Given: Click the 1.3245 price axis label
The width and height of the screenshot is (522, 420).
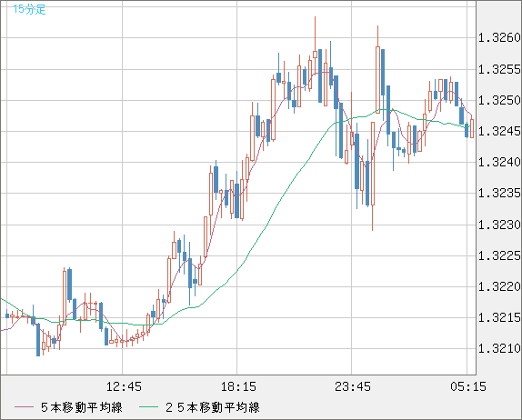Looking at the screenshot, I should coord(499,131).
